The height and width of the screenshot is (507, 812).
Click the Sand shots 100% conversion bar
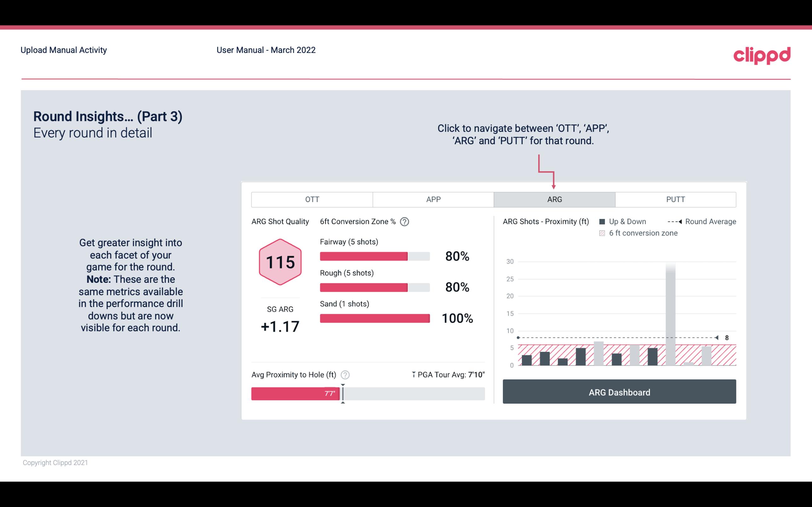coord(374,318)
